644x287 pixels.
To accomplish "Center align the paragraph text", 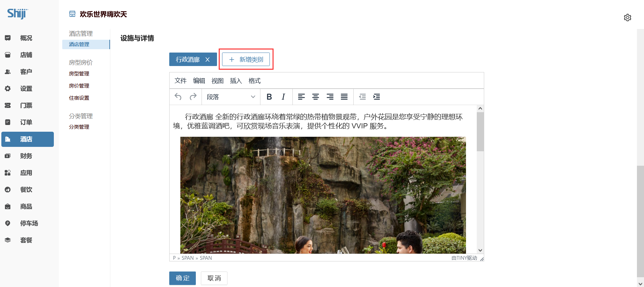I will [x=316, y=97].
